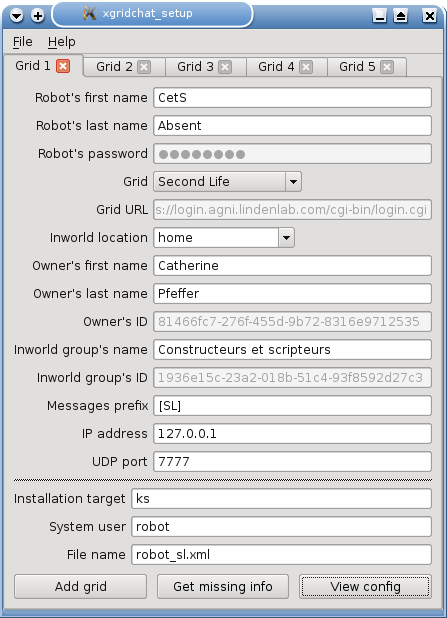Close the Grid 3 tab
The height and width of the screenshot is (618, 447).
click(x=225, y=67)
